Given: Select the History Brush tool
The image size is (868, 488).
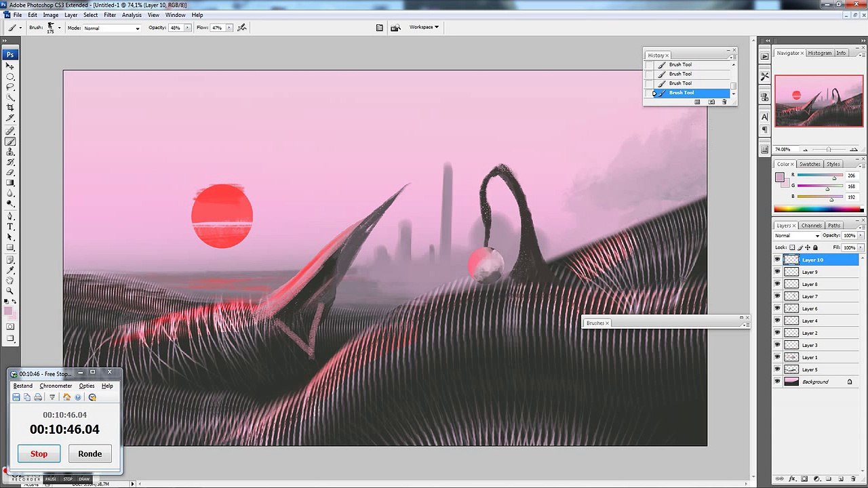Looking at the screenshot, I should [11, 162].
